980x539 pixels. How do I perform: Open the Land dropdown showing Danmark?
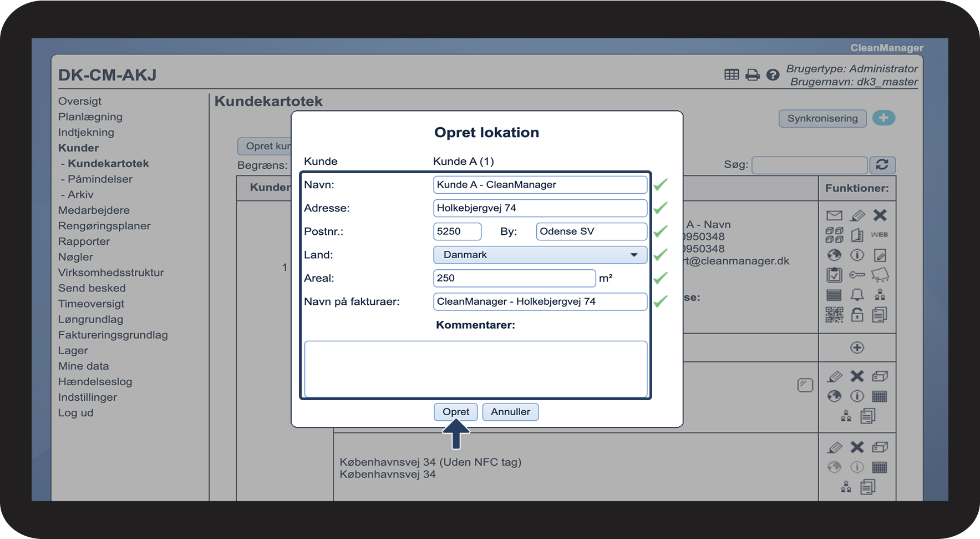(540, 255)
